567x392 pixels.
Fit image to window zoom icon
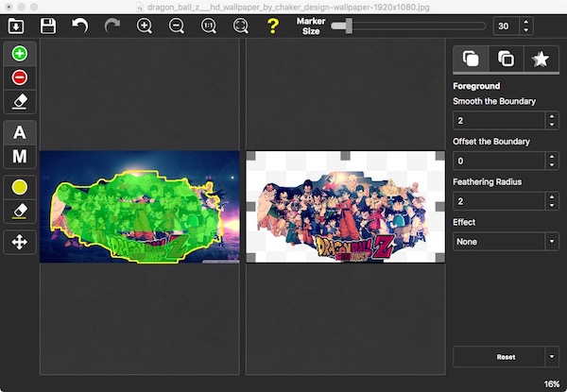[x=241, y=26]
